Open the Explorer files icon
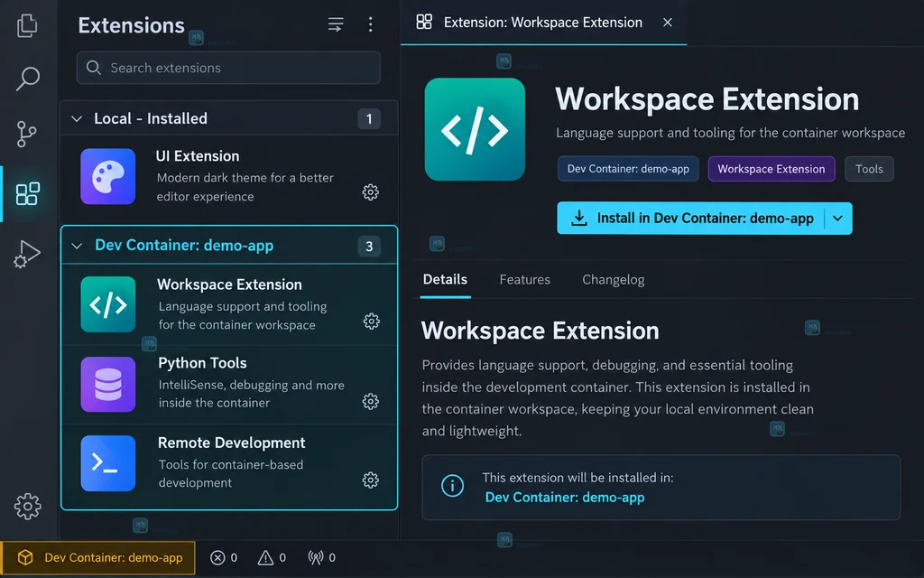 (x=27, y=25)
